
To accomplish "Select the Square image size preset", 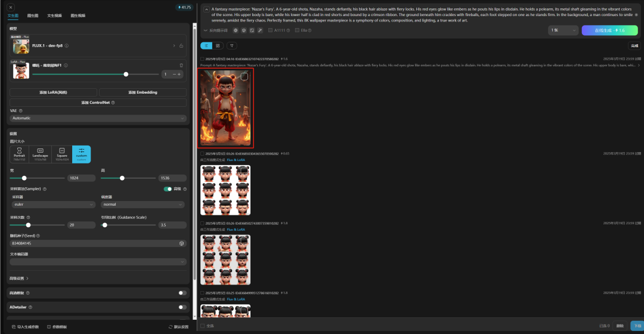I will [61, 154].
